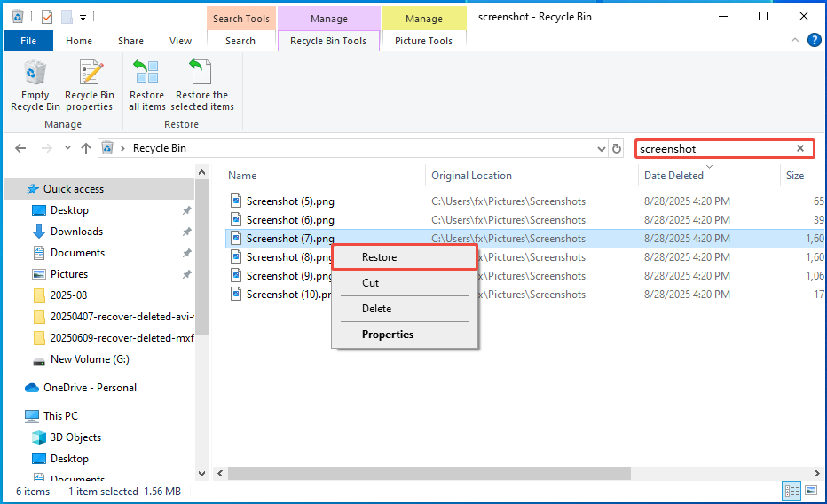827x504 pixels.
Task: Select Screenshot (5).png in the file list
Action: (x=290, y=201)
